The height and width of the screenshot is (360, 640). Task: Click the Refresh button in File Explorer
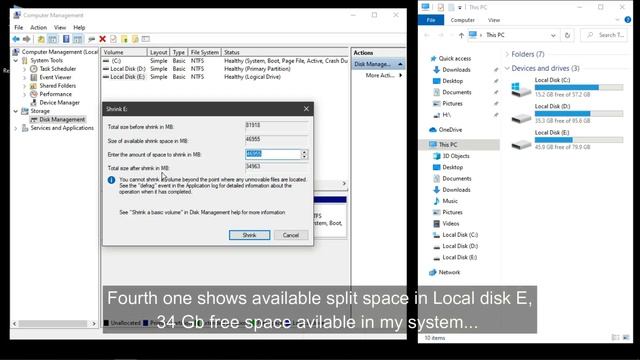567,36
